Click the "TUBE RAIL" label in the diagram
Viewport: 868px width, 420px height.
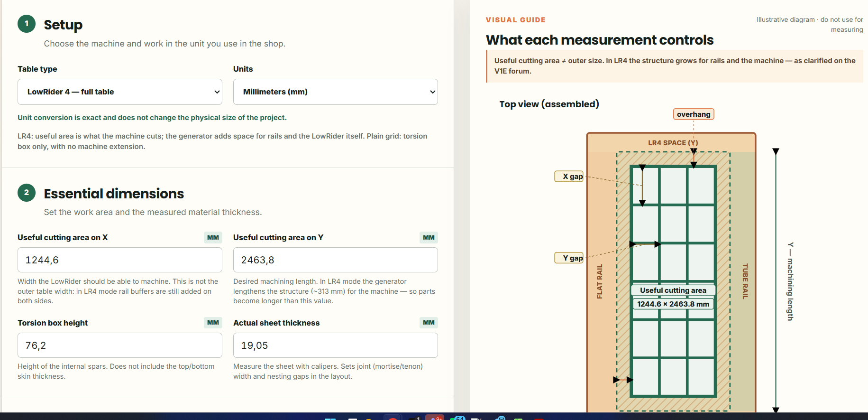[x=745, y=281]
